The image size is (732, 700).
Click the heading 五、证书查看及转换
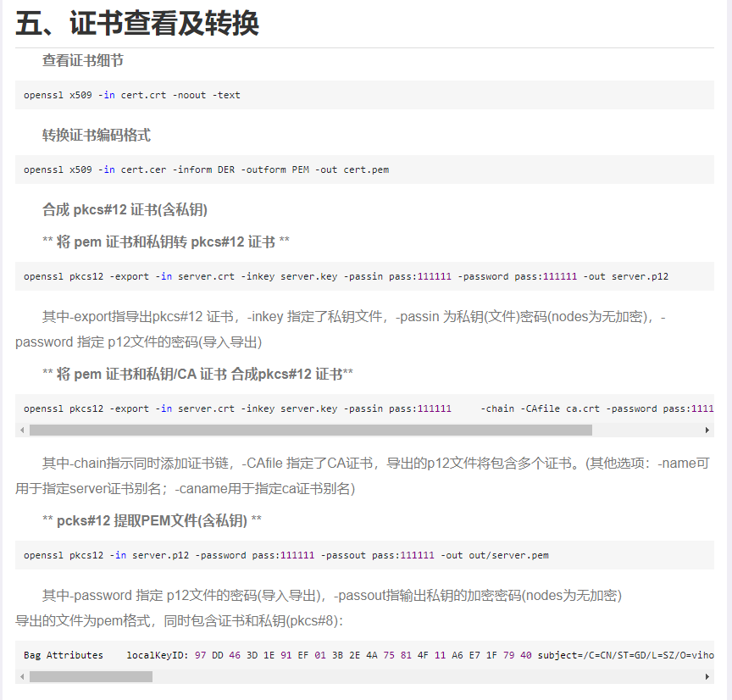click(x=137, y=24)
